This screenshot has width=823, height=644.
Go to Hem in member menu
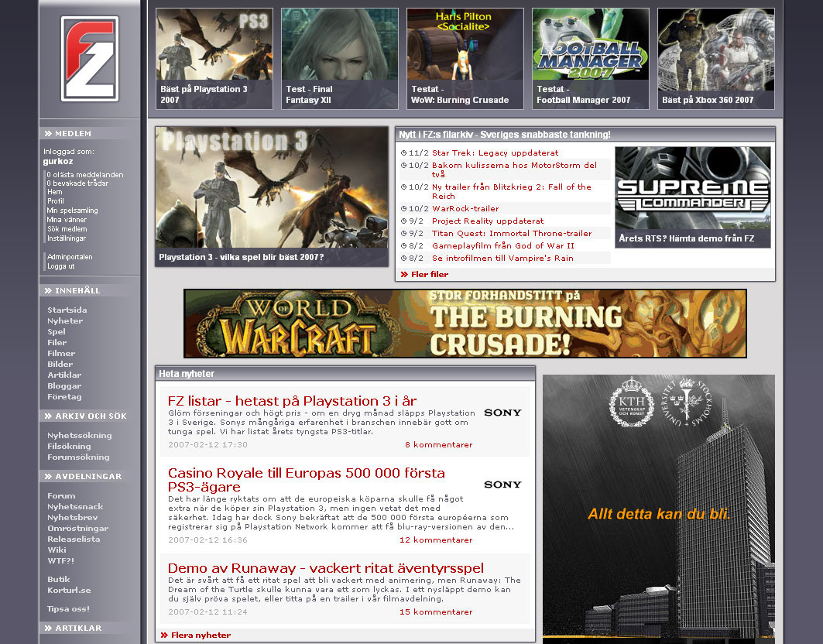pyautogui.click(x=55, y=192)
